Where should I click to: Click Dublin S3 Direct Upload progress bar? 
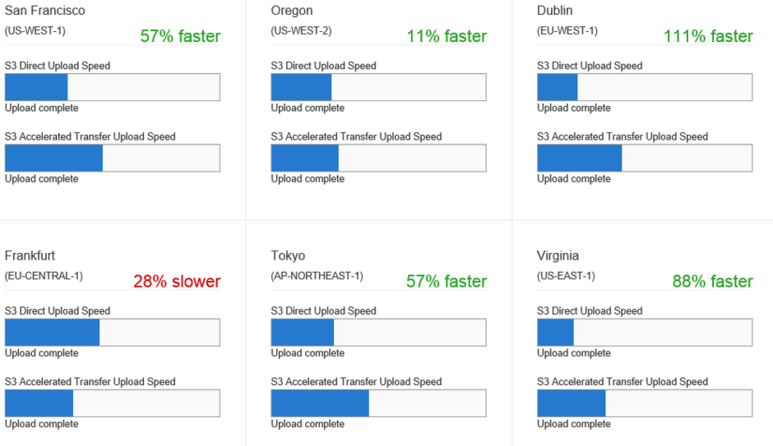(645, 87)
